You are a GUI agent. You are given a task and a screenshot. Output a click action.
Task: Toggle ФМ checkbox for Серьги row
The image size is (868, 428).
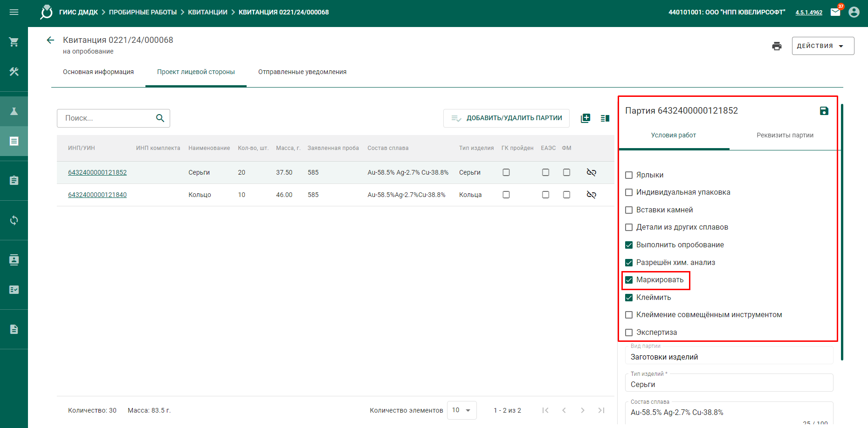pos(566,172)
